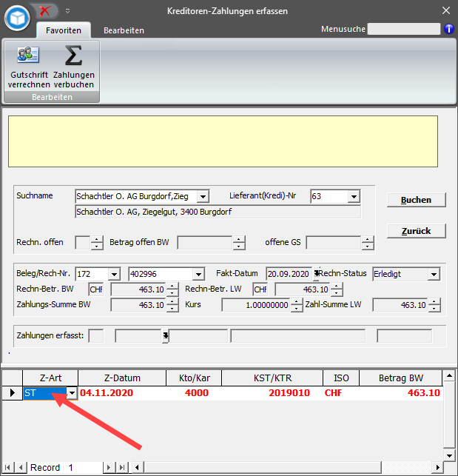The height and width of the screenshot is (476, 458).
Task: Click the Z-Art column header
Action: tap(50, 378)
